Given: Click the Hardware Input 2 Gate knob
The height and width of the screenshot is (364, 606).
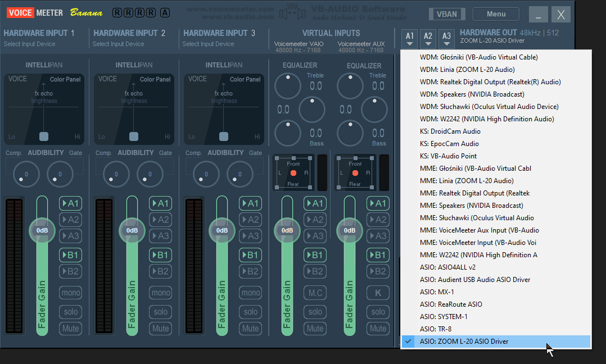Looking at the screenshot, I should pyautogui.click(x=150, y=174).
